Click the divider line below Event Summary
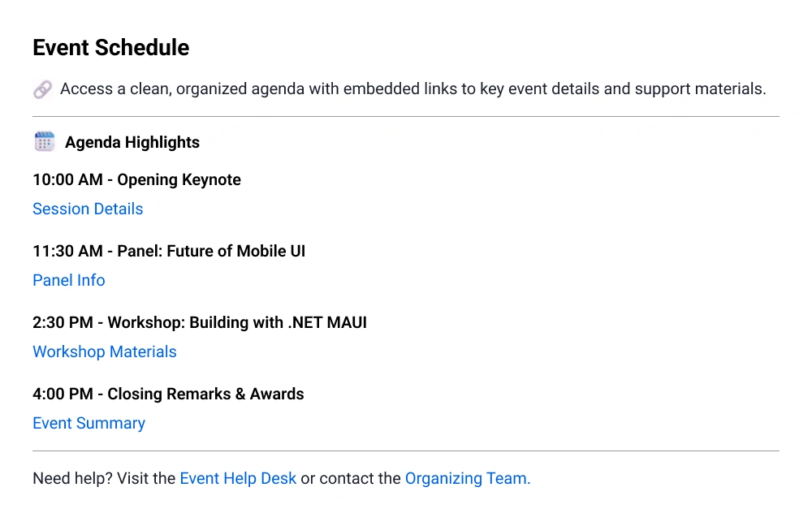The image size is (812, 526). point(406,451)
